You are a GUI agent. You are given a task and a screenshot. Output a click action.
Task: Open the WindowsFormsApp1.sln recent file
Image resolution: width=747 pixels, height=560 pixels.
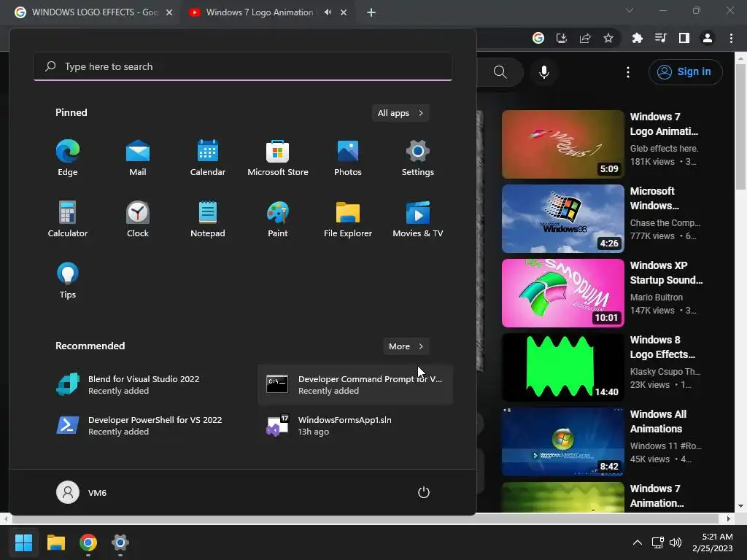[355, 426]
